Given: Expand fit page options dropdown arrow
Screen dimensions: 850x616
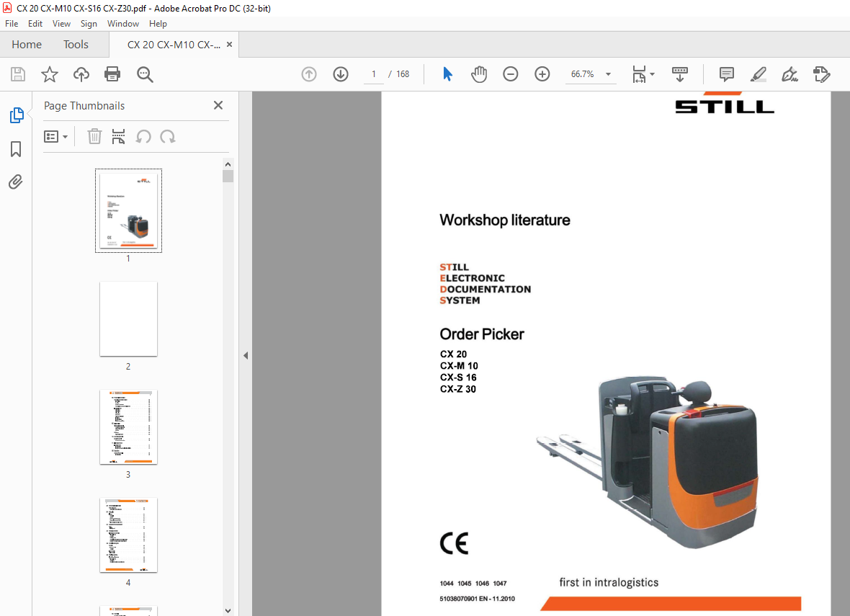Looking at the screenshot, I should pos(652,74).
